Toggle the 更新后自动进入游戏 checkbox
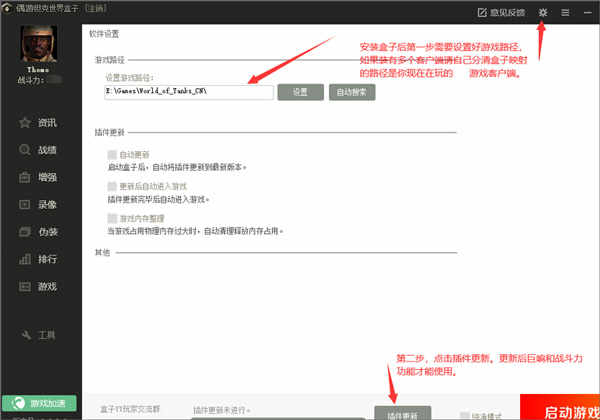 [112, 186]
